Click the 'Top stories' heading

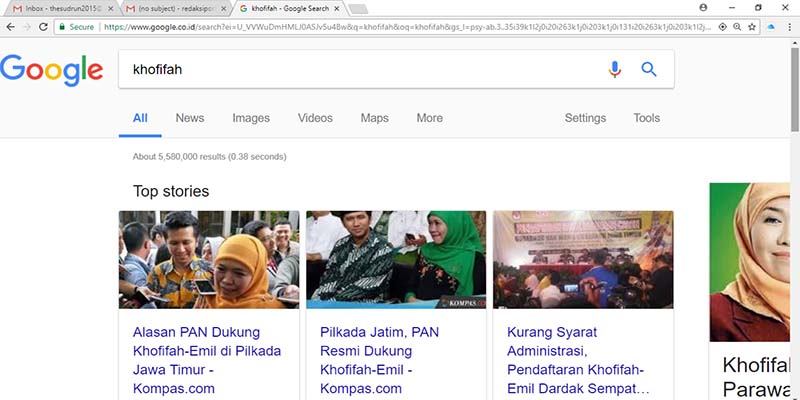point(171,191)
